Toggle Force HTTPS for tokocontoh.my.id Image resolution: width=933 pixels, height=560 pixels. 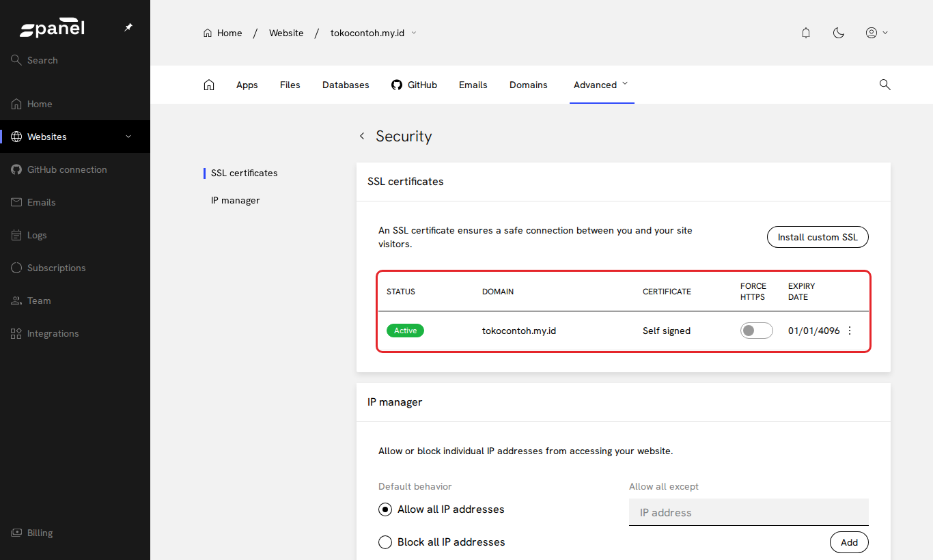pyautogui.click(x=756, y=331)
